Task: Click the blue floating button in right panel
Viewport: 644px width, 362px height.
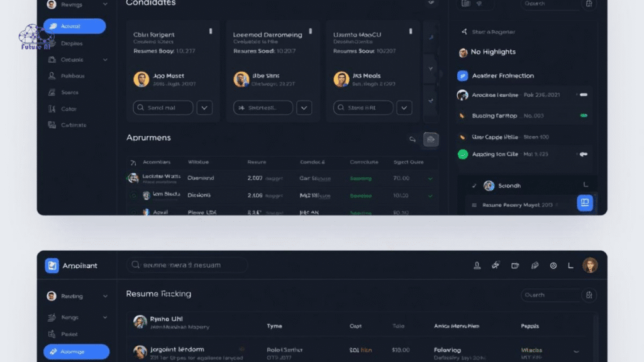Action: click(x=585, y=202)
